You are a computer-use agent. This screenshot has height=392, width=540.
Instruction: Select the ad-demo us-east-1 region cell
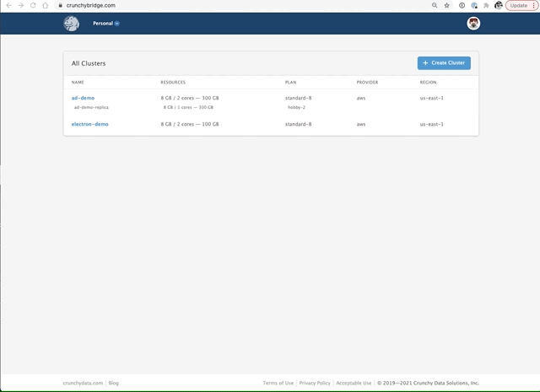pyautogui.click(x=431, y=98)
